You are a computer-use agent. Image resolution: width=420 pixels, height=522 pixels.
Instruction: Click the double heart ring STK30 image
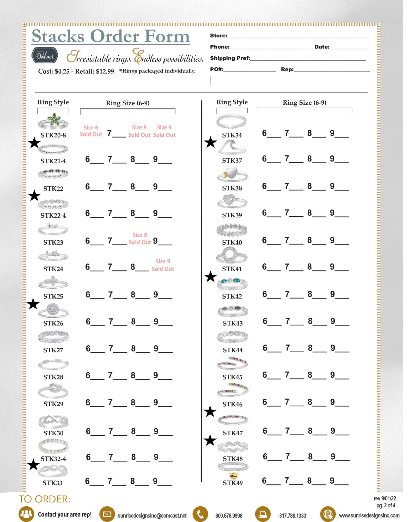coord(53,421)
